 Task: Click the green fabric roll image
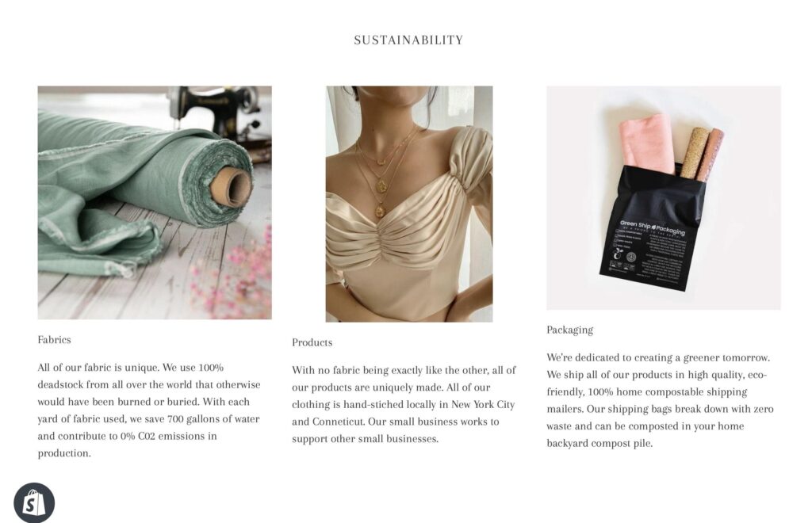point(155,202)
